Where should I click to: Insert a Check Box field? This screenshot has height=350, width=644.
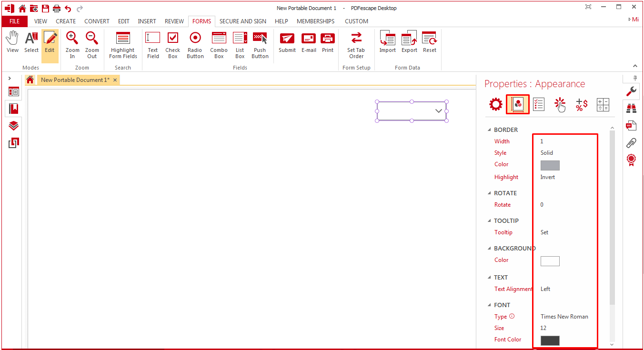click(173, 45)
